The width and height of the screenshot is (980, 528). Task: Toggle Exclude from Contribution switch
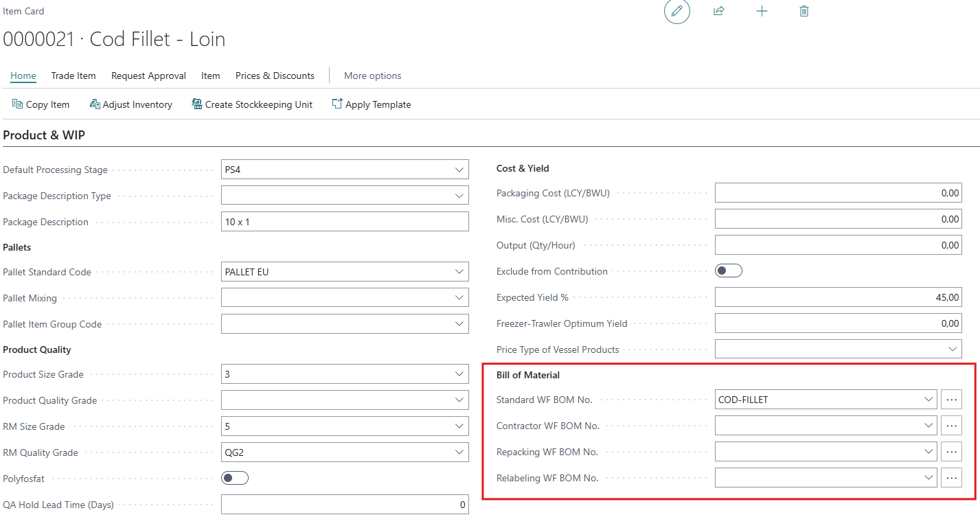point(729,271)
